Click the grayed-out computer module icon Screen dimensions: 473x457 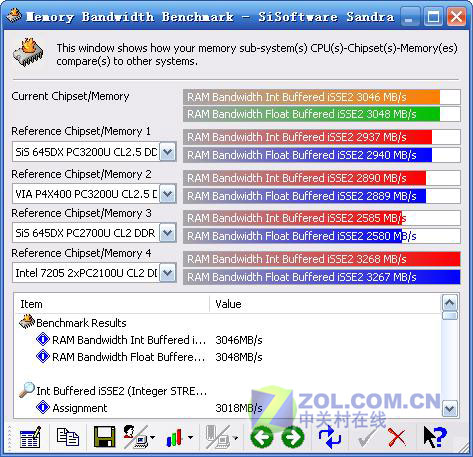point(218,437)
